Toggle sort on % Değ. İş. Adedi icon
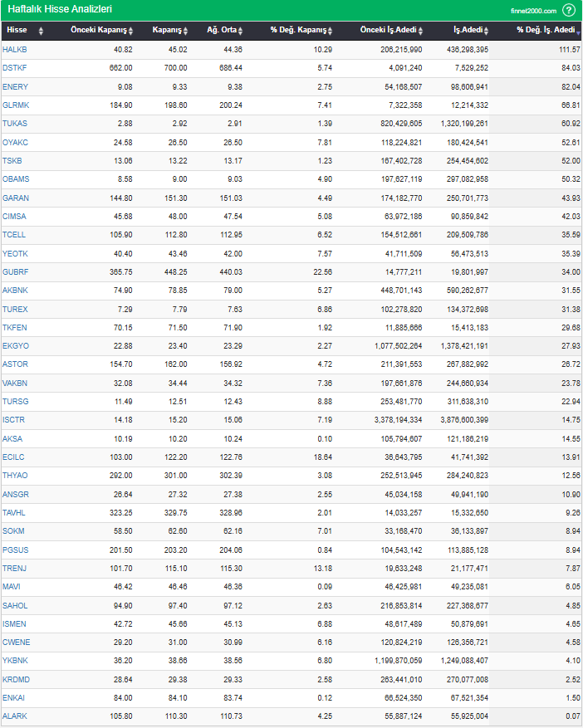 (x=578, y=31)
